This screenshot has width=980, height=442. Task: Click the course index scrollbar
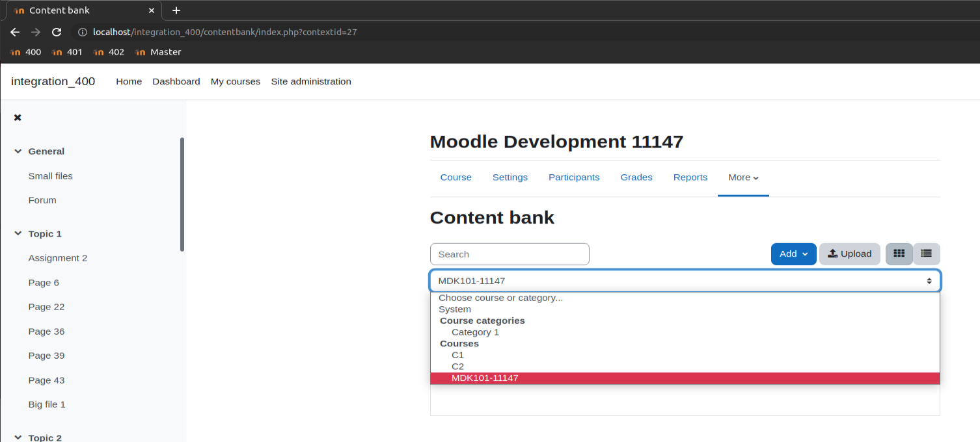click(182, 194)
